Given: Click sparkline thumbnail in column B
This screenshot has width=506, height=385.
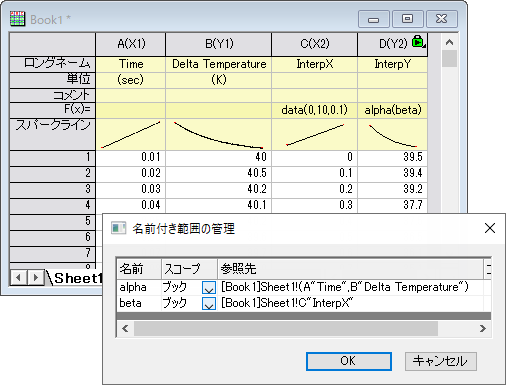Looking at the screenshot, I should click(x=219, y=135).
